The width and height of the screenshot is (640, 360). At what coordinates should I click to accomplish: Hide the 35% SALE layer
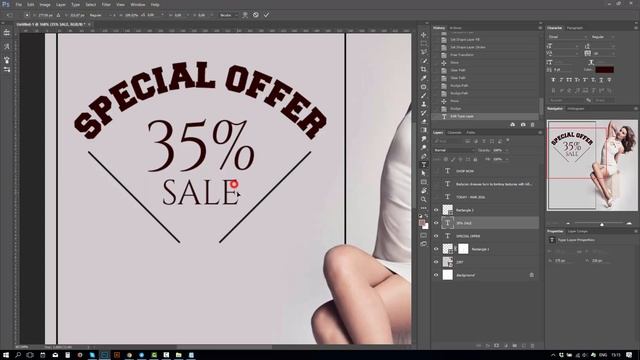tap(436, 223)
